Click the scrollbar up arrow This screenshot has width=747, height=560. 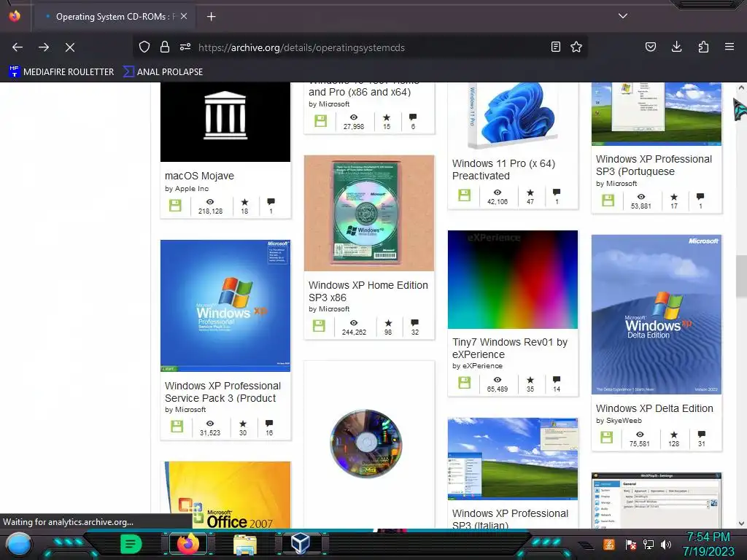(741, 88)
